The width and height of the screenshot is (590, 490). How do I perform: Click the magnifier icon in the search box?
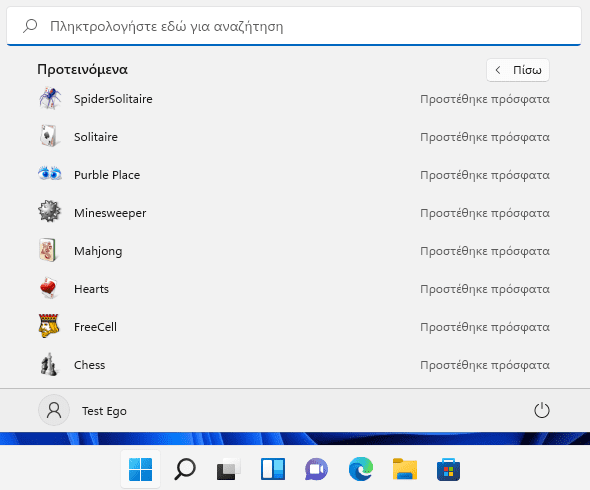[30, 26]
